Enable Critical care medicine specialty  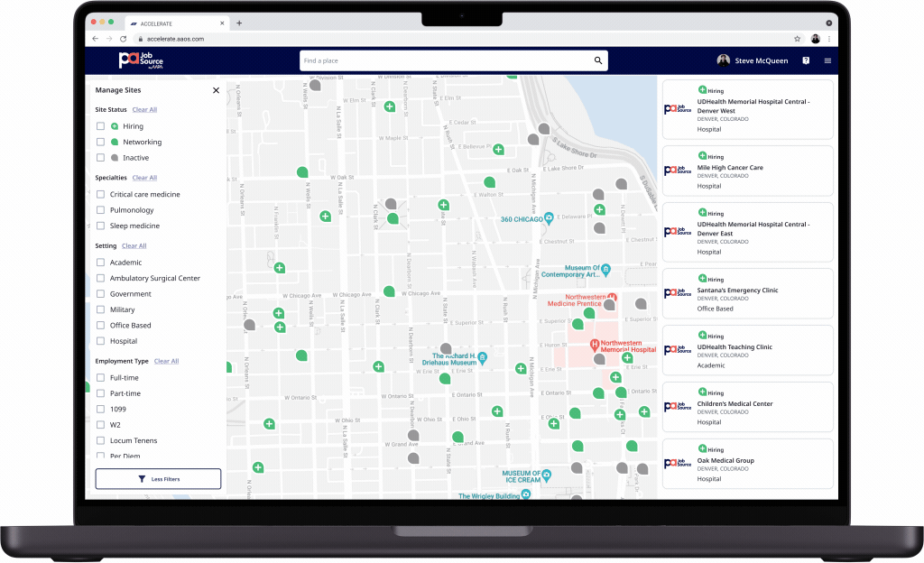coord(100,194)
